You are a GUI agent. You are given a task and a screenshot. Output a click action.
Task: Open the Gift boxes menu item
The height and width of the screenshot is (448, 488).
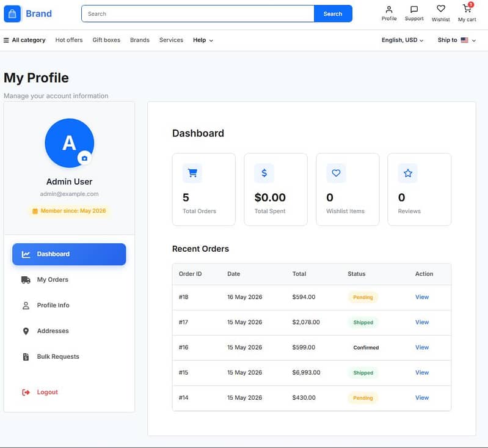pos(106,40)
